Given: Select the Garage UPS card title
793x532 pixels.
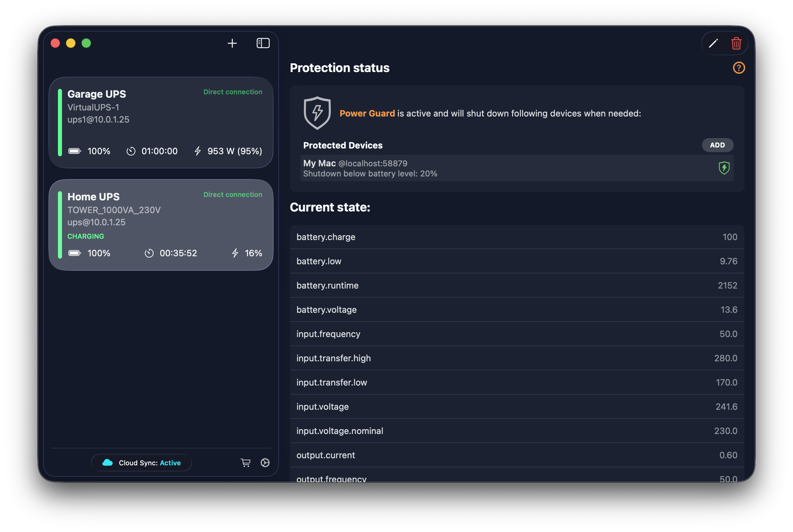Looking at the screenshot, I should pyautogui.click(x=97, y=94).
